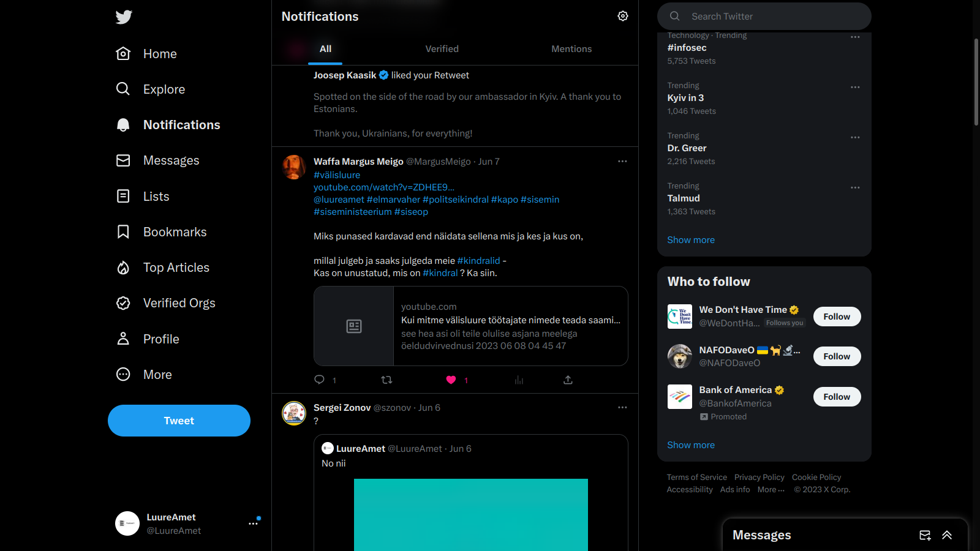Open NAFODaveO profile avatar

(680, 356)
